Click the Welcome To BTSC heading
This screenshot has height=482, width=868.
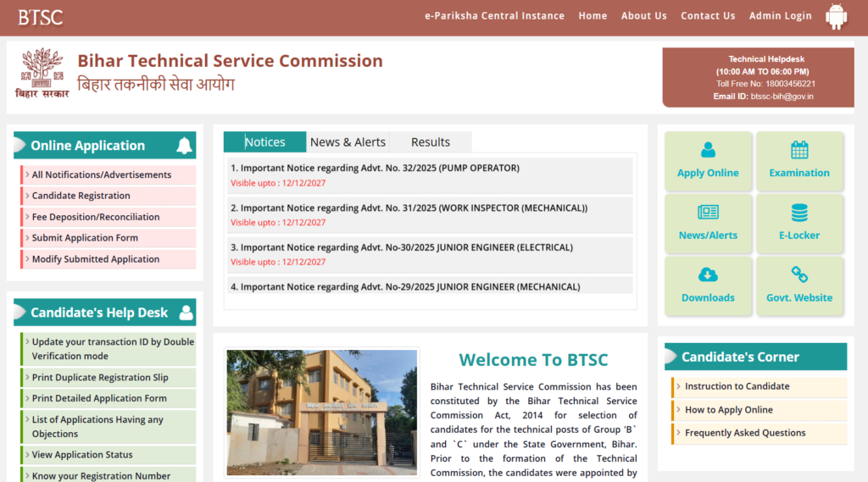[x=533, y=360]
